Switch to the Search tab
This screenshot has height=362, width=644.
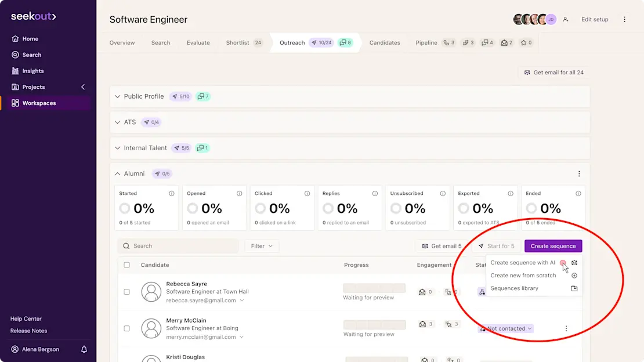161,43
